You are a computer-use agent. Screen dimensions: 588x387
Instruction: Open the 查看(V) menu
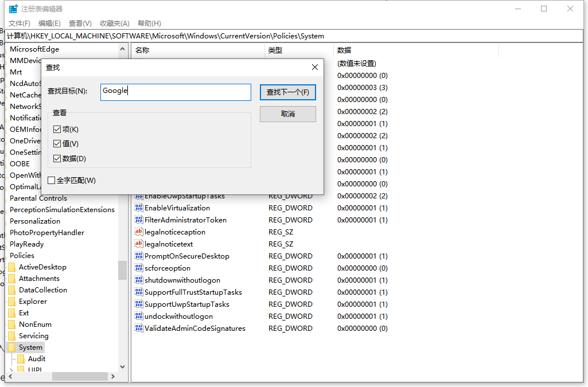tap(80, 24)
